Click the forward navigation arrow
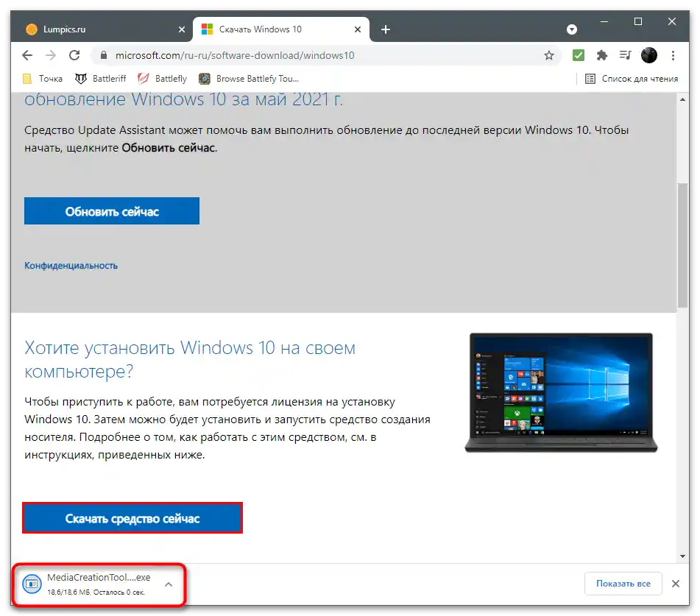 [51, 55]
